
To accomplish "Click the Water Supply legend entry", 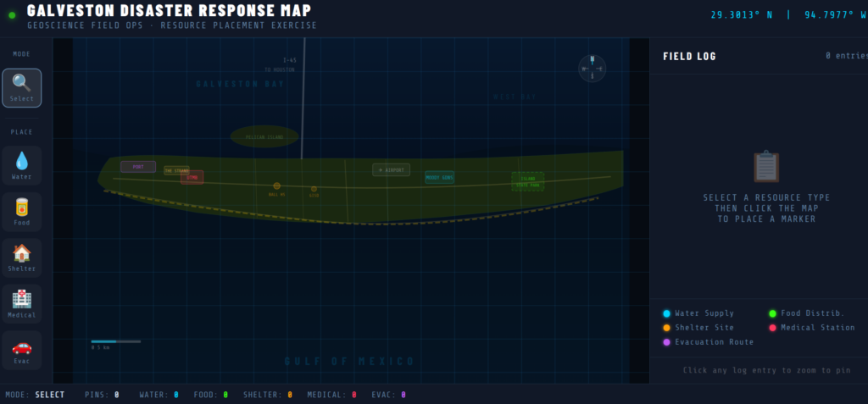I will click(x=698, y=313).
